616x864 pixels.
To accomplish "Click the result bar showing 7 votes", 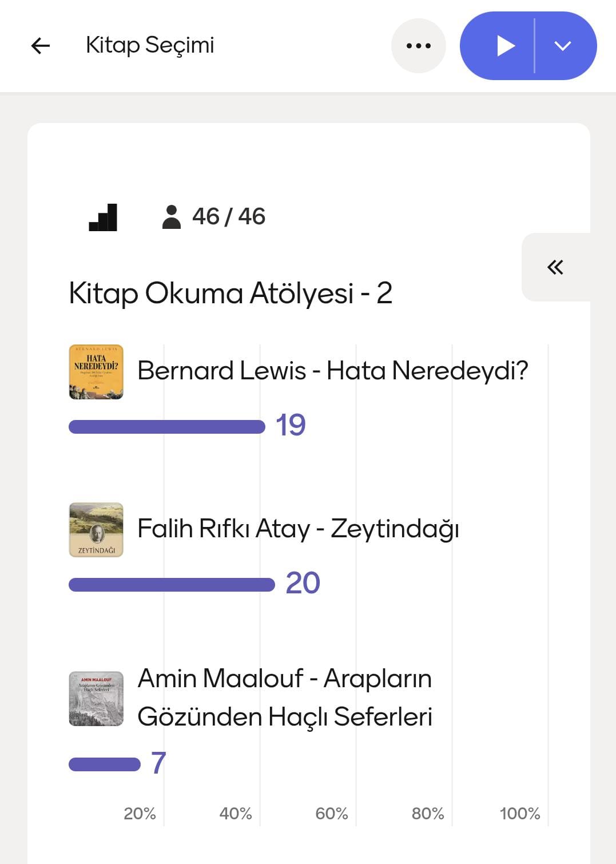I will pyautogui.click(x=104, y=764).
